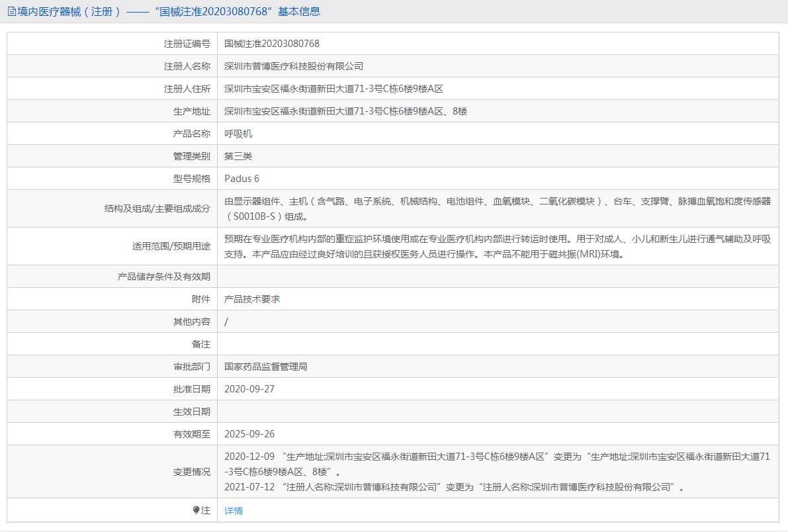Viewport: 788px width, 532px height.
Task: Select approval department 国家药品监督管理局
Action: pyautogui.click(x=266, y=367)
